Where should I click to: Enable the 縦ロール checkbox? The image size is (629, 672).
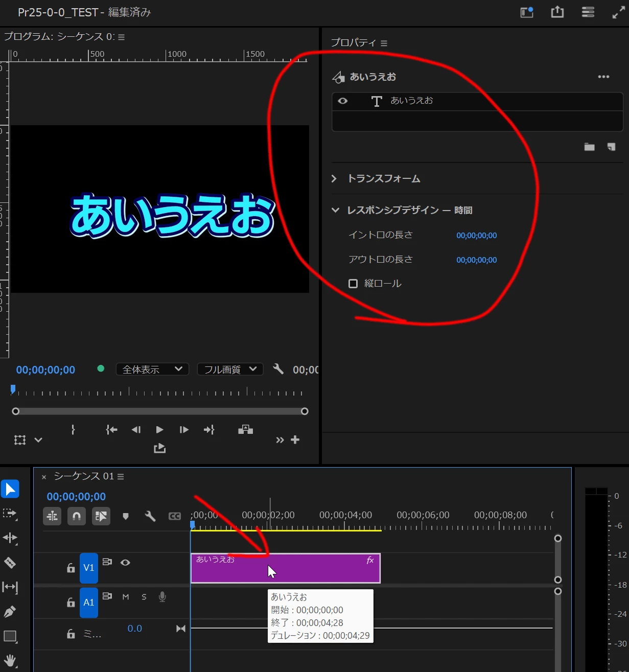tap(353, 283)
